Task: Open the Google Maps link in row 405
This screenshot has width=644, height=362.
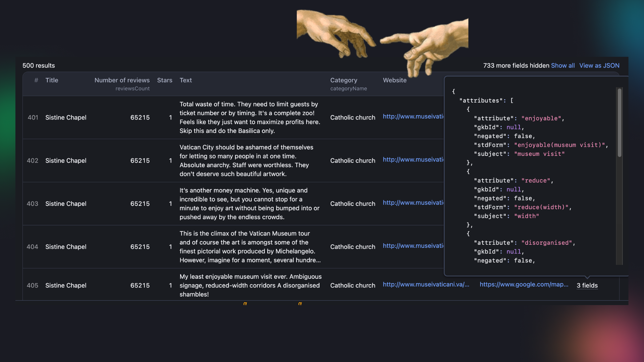Action: 524,285
